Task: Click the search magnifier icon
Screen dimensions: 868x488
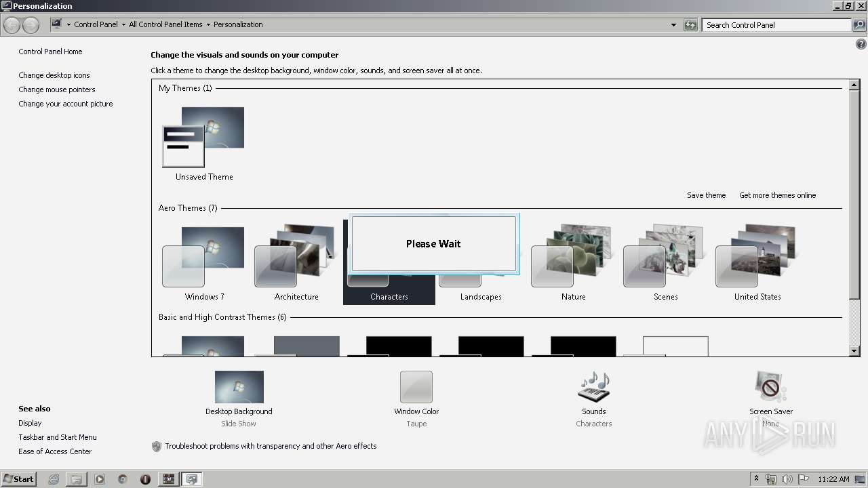Action: pyautogui.click(x=859, y=25)
